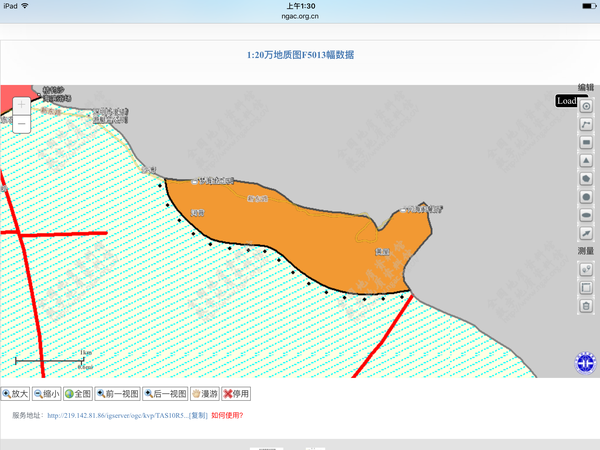Screen dimensions: 600x450
Task: Click the Wi-Fi status icon
Action: pos(25,6)
